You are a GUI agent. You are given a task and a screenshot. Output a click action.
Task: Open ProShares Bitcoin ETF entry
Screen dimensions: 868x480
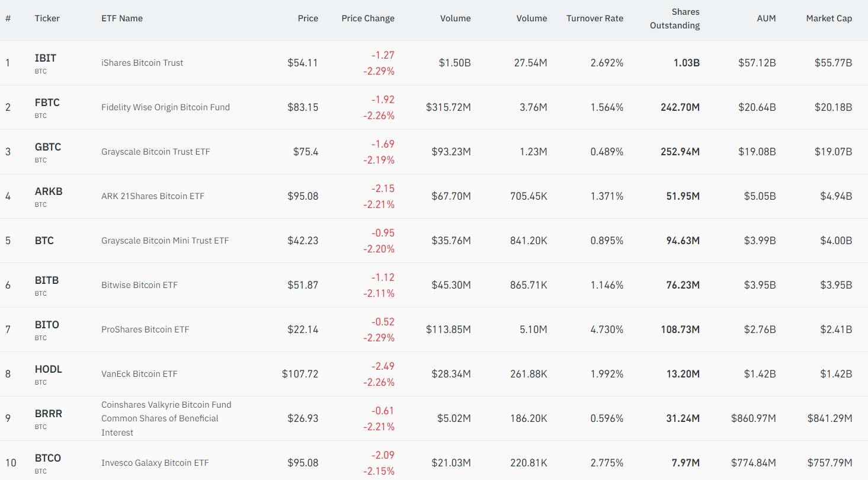click(x=145, y=329)
